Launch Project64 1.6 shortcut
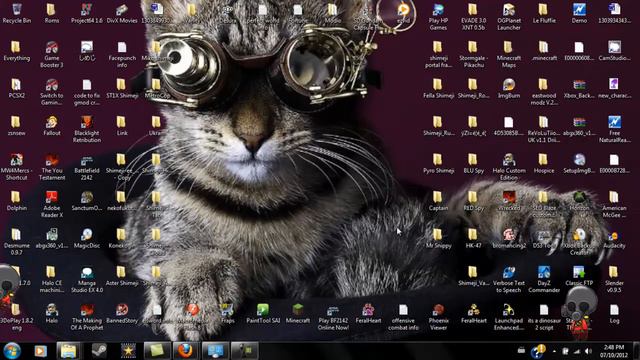Viewport: 640px width, 360px height. [87, 13]
